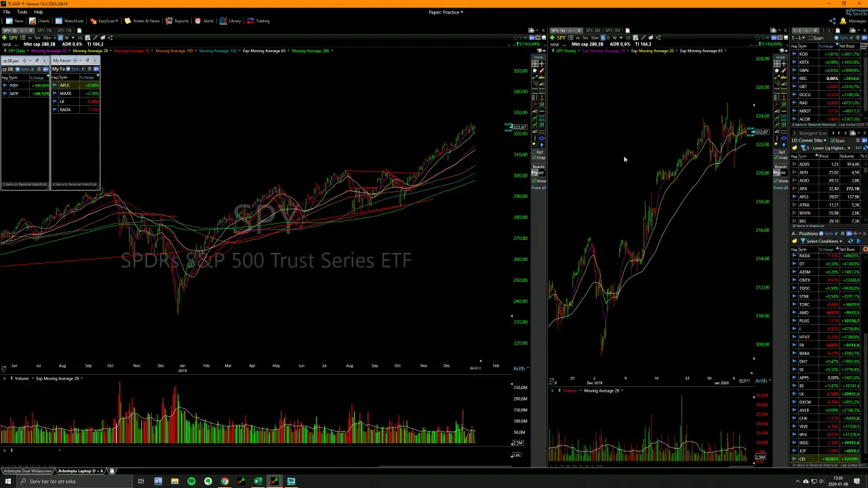This screenshot has width=868, height=488.
Task: Open Chrome from the Windows taskbar
Action: click(x=224, y=481)
